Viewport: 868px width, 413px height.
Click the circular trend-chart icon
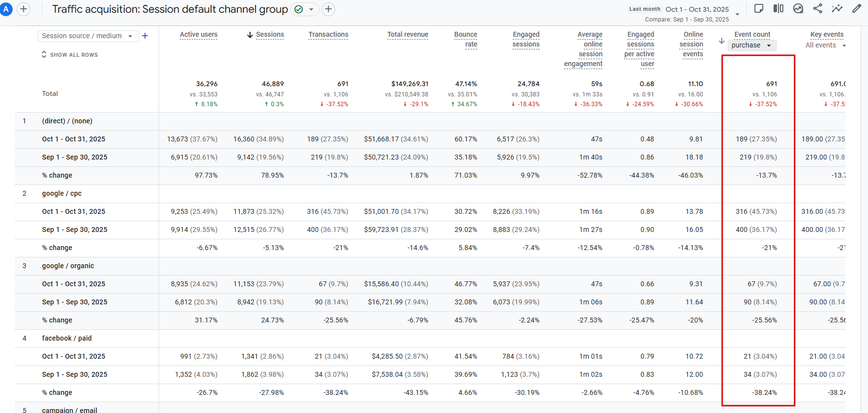(798, 8)
